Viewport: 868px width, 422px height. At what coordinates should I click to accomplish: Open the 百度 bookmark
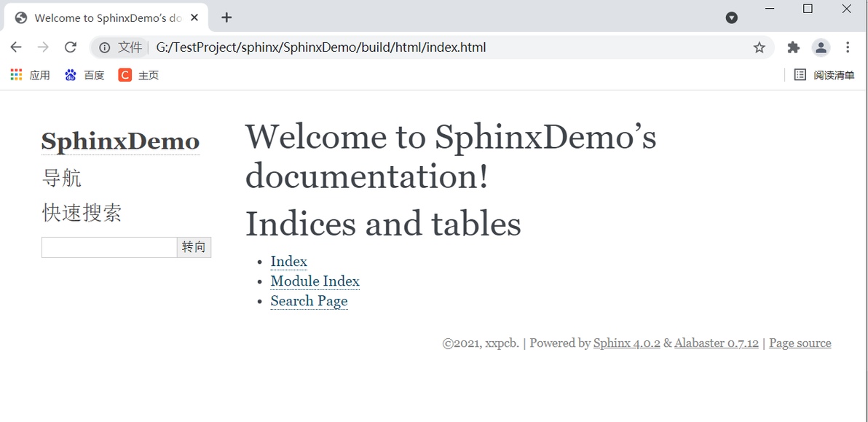tap(84, 75)
